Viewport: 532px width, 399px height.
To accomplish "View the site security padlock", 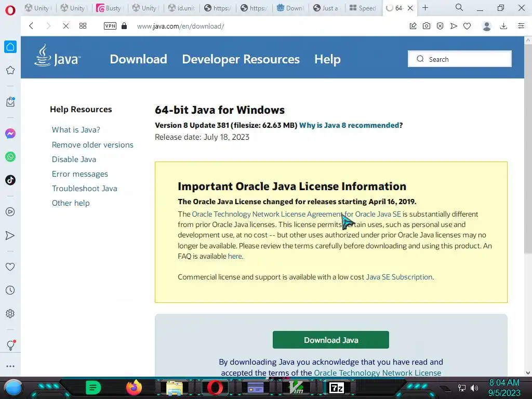I will (124, 26).
